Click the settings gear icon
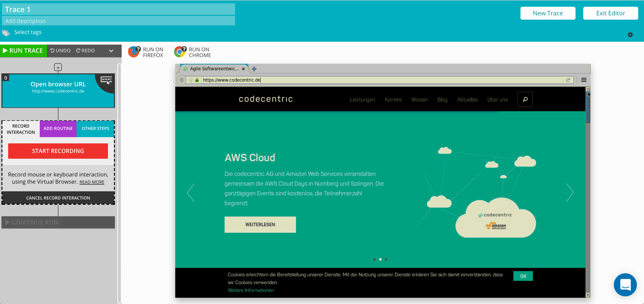This screenshot has height=304, width=644. (630, 35)
